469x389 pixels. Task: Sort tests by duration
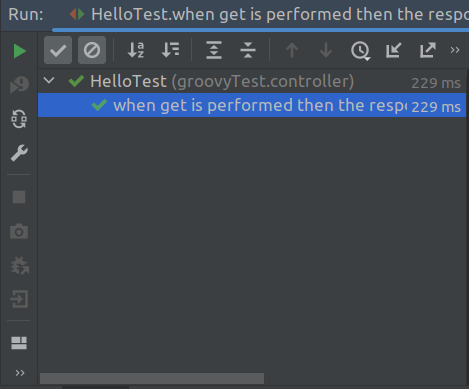tap(170, 50)
